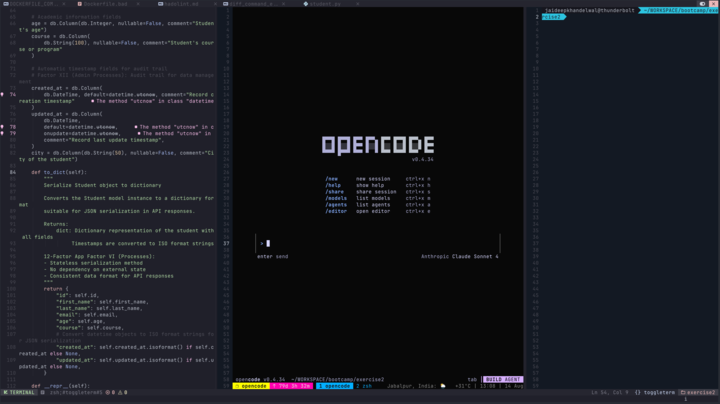The width and height of the screenshot is (720, 404).
Task: Click the student.py Python file icon
Action: [x=306, y=4]
